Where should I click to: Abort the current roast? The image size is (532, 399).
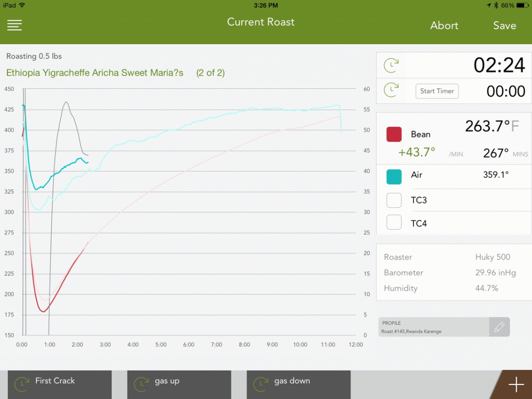pyautogui.click(x=444, y=25)
